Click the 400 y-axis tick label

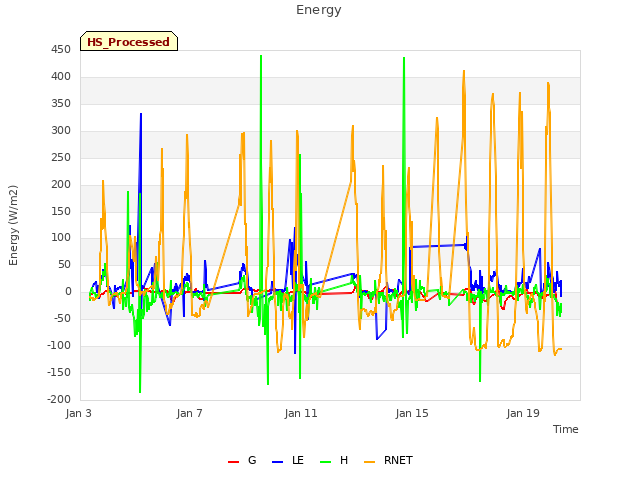point(61,77)
